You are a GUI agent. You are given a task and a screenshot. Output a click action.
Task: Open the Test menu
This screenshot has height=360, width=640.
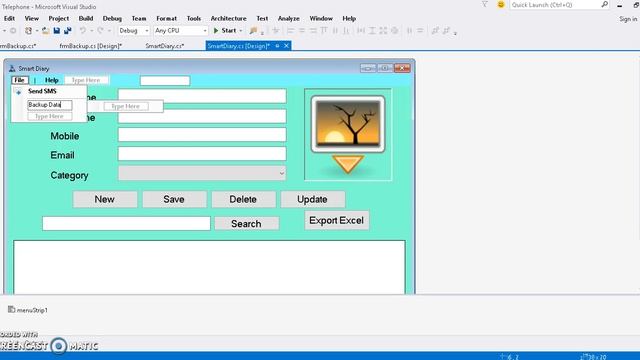pyautogui.click(x=262, y=18)
